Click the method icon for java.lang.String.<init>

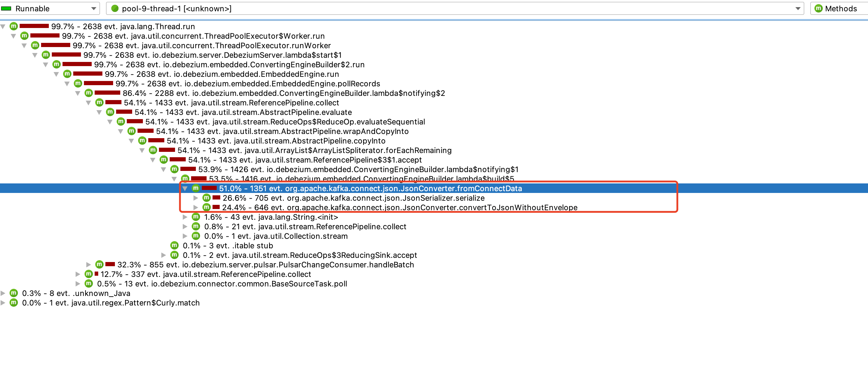(x=196, y=217)
